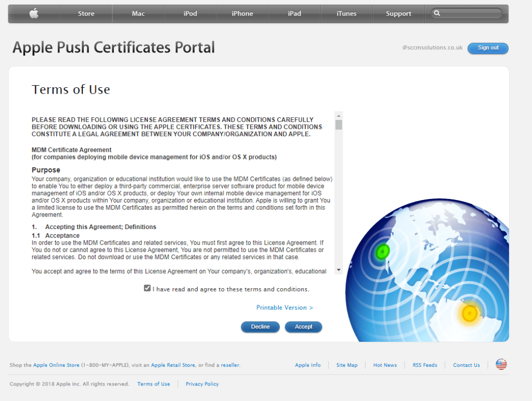Open the Apple Online Store link
The width and height of the screenshot is (532, 401).
(56, 365)
